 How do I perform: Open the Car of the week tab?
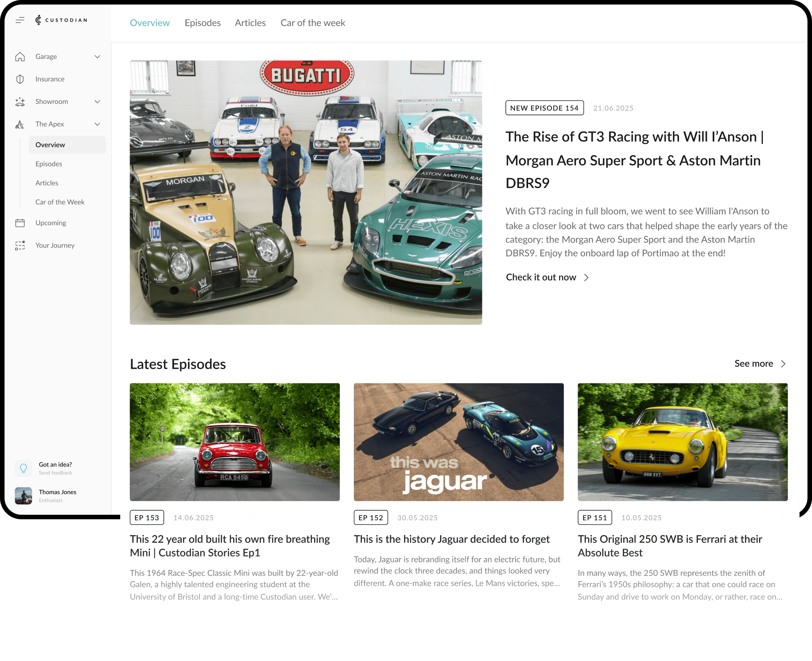point(313,23)
